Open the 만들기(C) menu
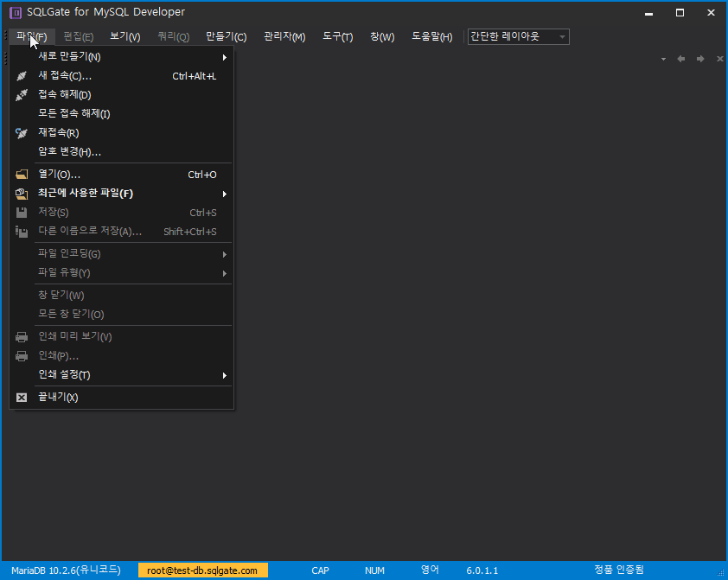Screen dimensions: 728x580 point(227,36)
